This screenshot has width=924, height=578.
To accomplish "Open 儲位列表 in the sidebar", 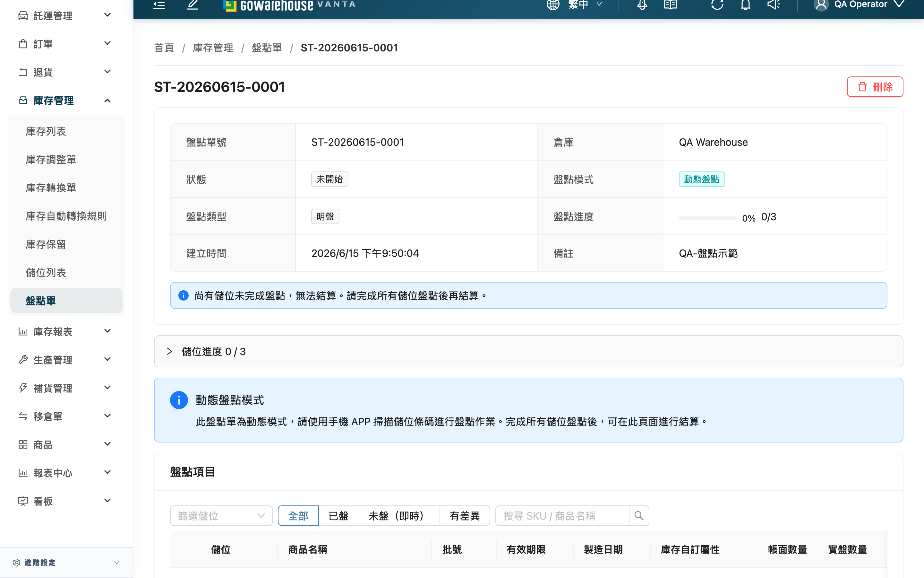I will [46, 273].
